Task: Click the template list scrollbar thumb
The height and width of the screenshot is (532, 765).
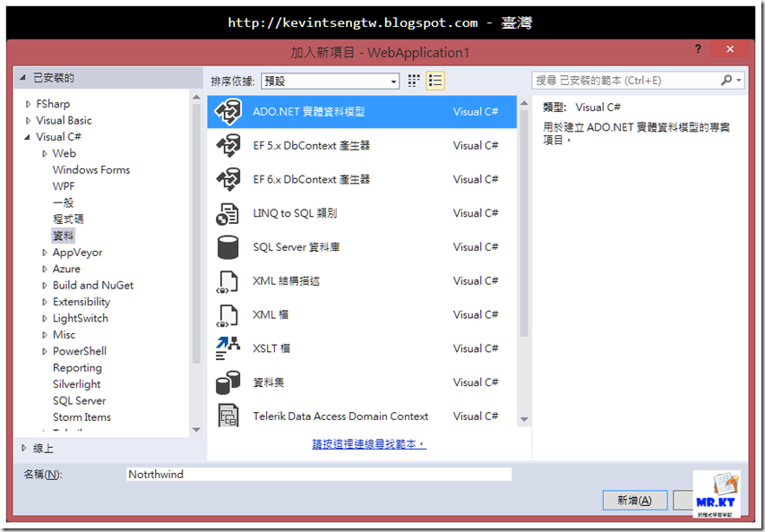Action: (x=524, y=223)
